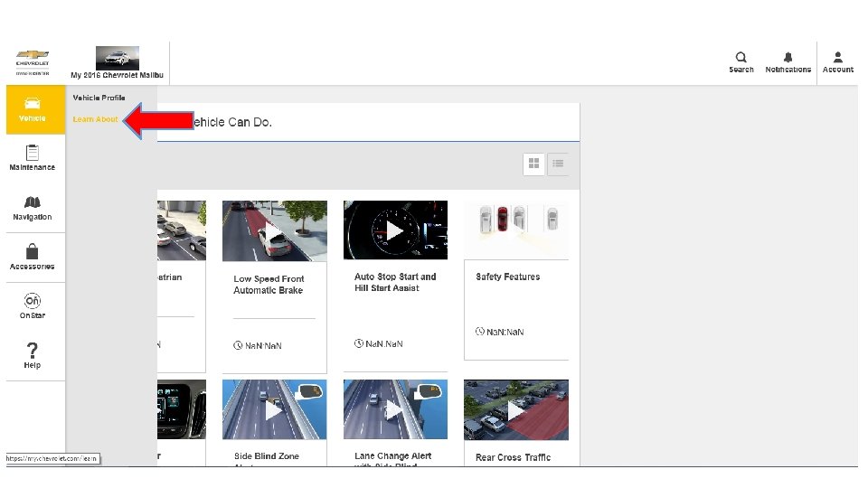Click the Navigation label in sidebar
The height and width of the screenshot is (488, 868).
pyautogui.click(x=33, y=217)
